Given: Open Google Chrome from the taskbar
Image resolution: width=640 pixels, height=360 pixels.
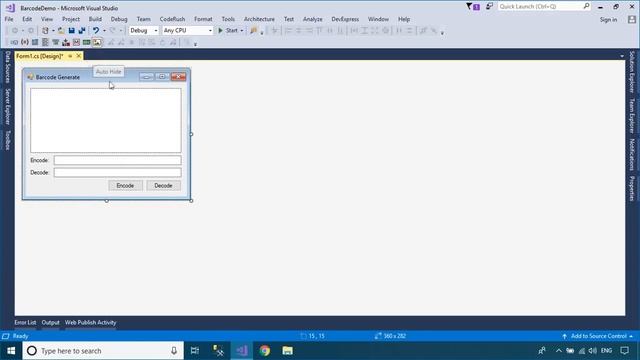Looking at the screenshot, I should click(265, 351).
